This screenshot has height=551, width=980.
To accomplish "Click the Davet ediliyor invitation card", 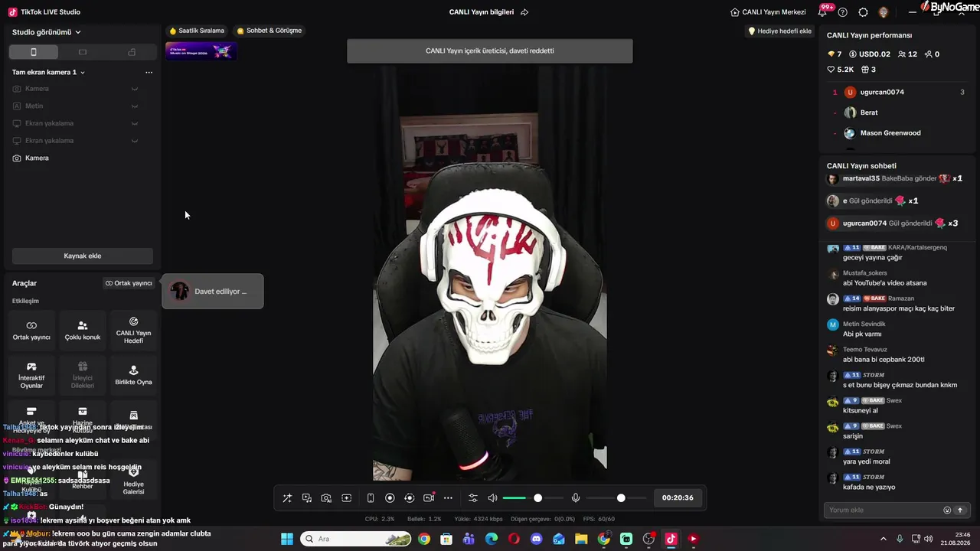I will pyautogui.click(x=213, y=292).
